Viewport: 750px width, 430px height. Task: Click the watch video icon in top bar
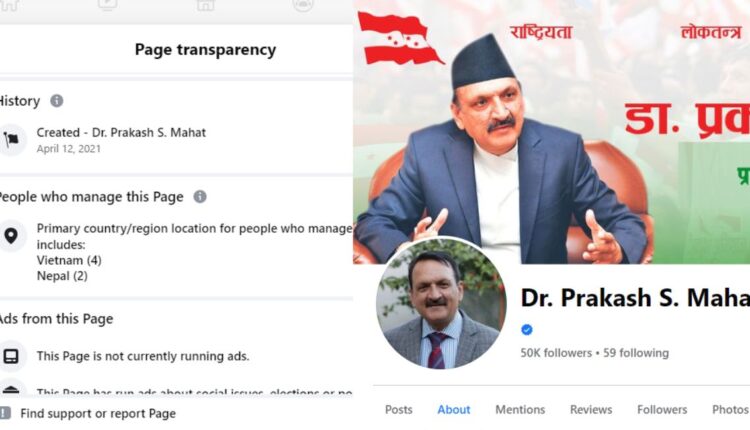tap(108, 5)
